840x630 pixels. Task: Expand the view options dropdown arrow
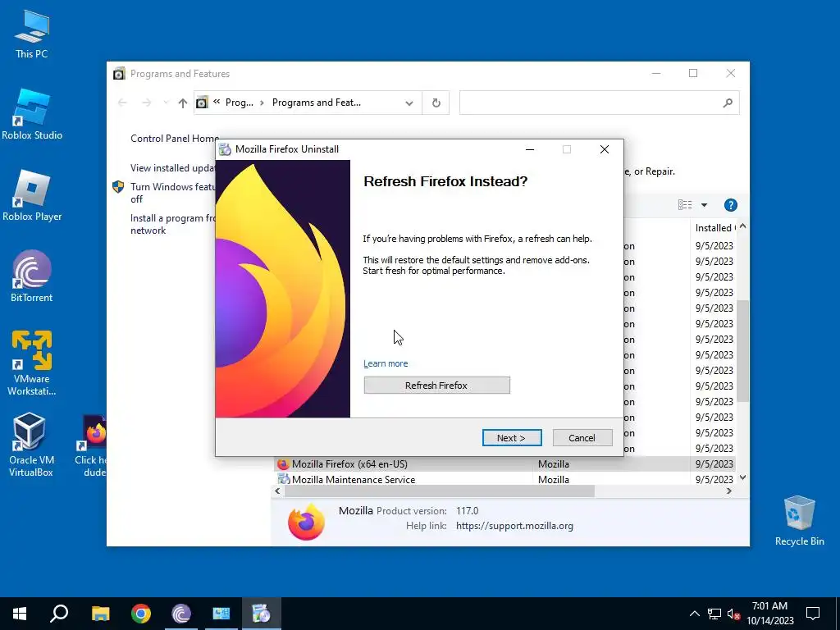pyautogui.click(x=704, y=205)
